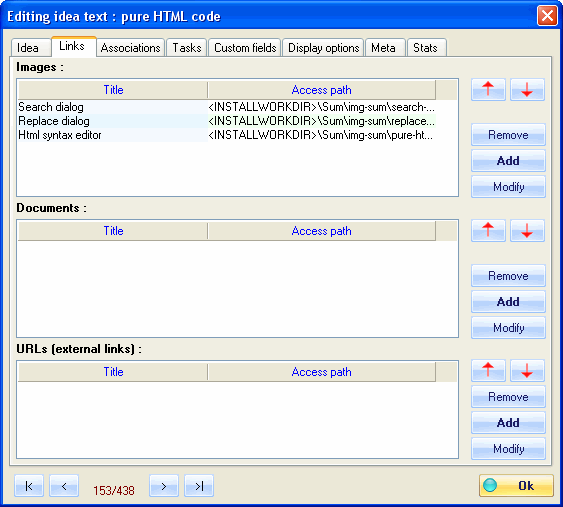Switch to Custom fields tab
The image size is (563, 507).
(245, 48)
